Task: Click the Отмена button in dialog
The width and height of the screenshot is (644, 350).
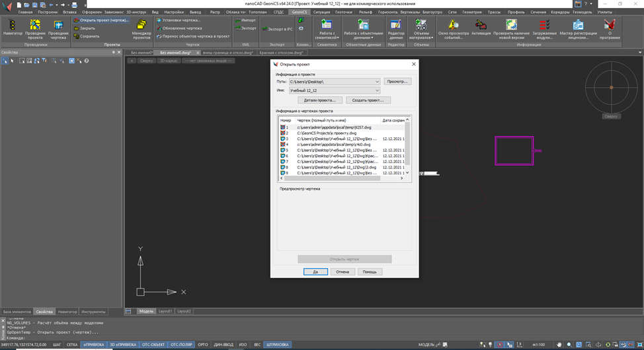Action: [342, 271]
